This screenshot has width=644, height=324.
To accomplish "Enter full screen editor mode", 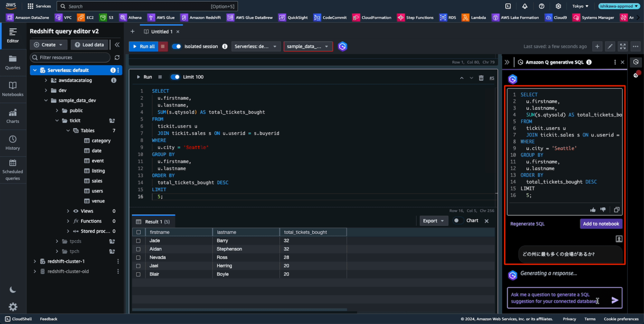I will [x=623, y=46].
